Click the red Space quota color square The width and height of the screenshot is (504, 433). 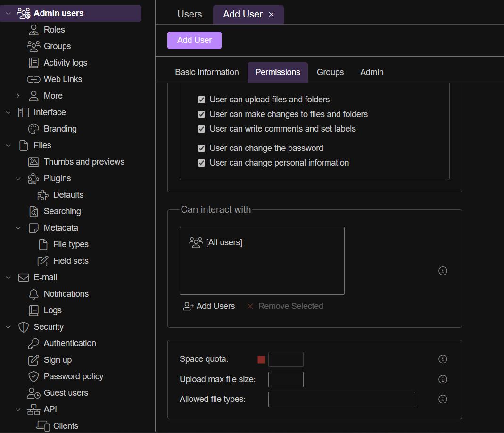[x=261, y=360]
